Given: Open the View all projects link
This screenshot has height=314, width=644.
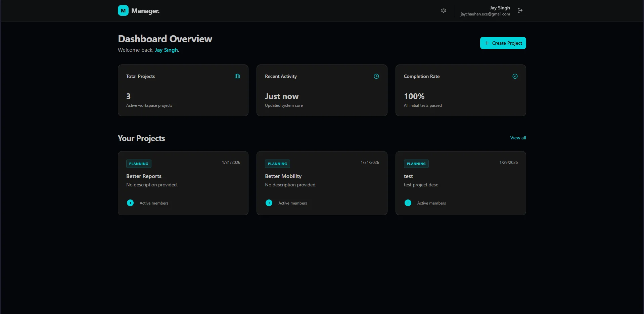Looking at the screenshot, I should tap(518, 138).
